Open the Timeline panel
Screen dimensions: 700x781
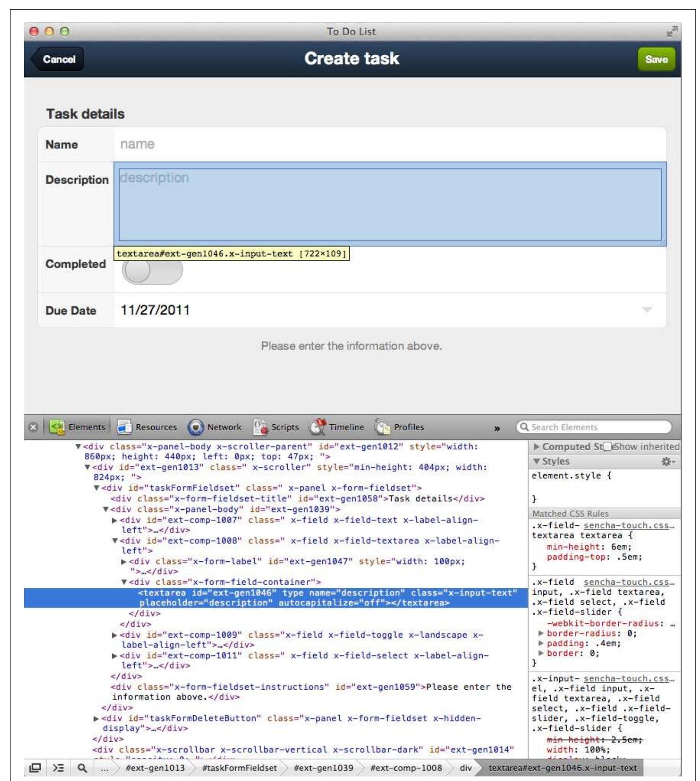pos(337,427)
